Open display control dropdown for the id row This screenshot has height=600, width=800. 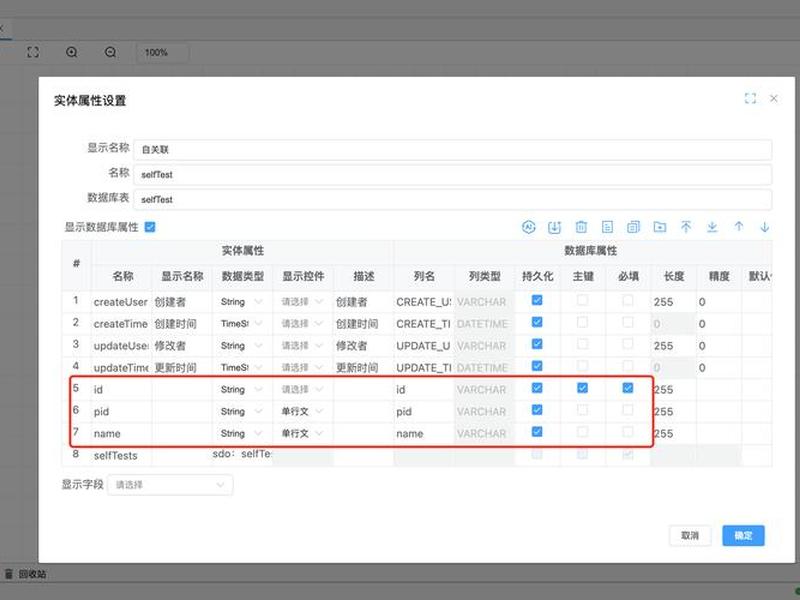pyautogui.click(x=303, y=390)
